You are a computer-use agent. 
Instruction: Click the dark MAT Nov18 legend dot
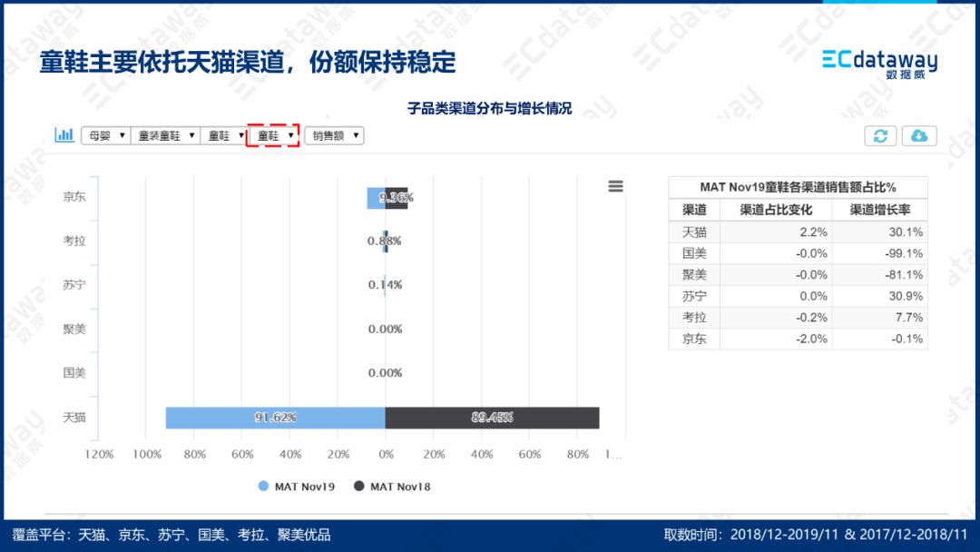click(x=358, y=486)
